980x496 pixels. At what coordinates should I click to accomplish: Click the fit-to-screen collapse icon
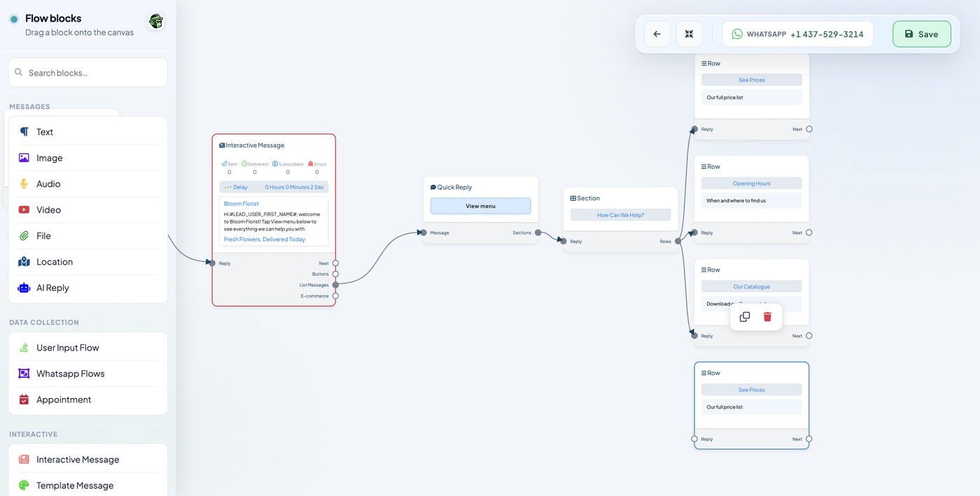pos(689,34)
